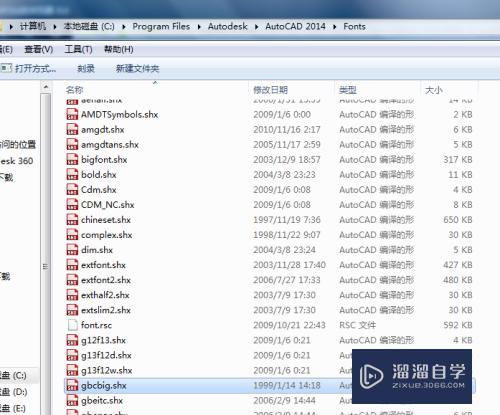
Task: Click the 刻录 toolbar button
Action: [x=86, y=69]
